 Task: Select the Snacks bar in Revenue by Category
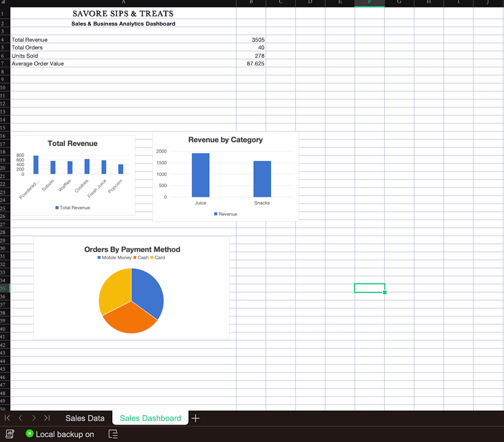pos(262,179)
